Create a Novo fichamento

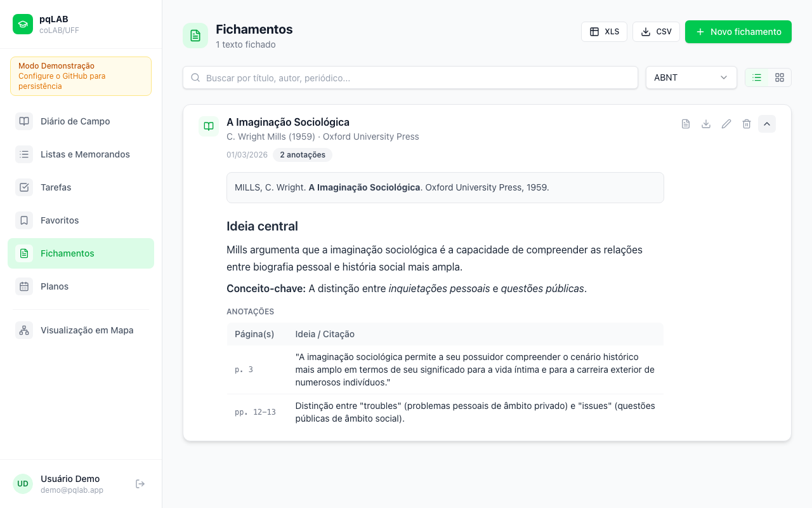pyautogui.click(x=738, y=31)
